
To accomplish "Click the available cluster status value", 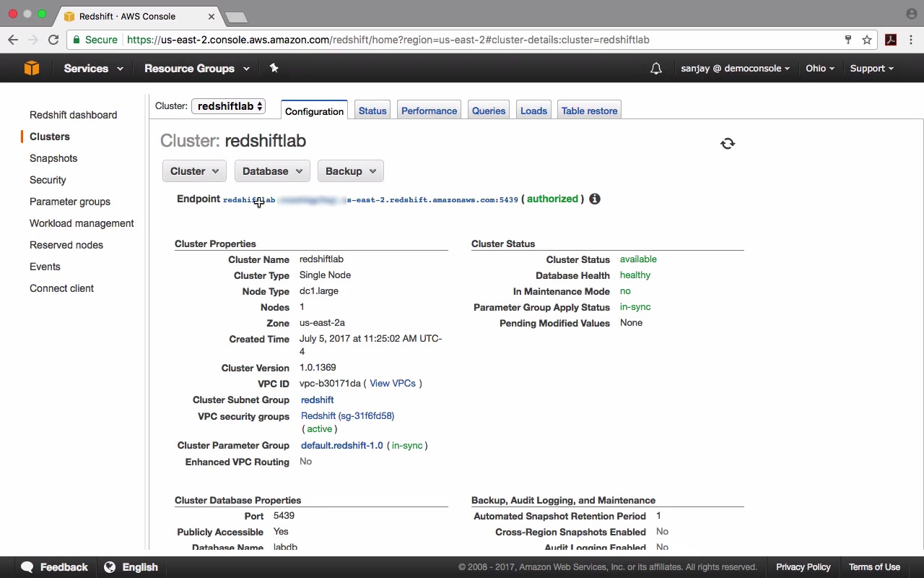I will click(x=638, y=259).
